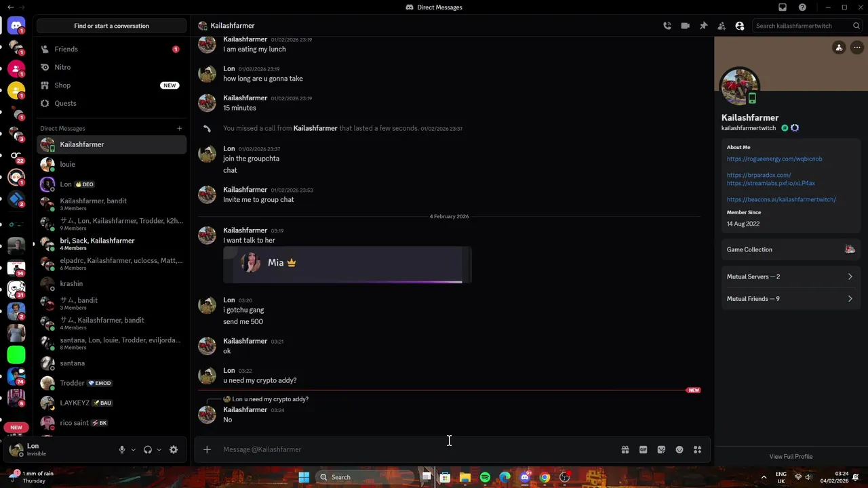Viewport: 868px width, 488px height.
Task: Open User Settings gear
Action: 174,449
